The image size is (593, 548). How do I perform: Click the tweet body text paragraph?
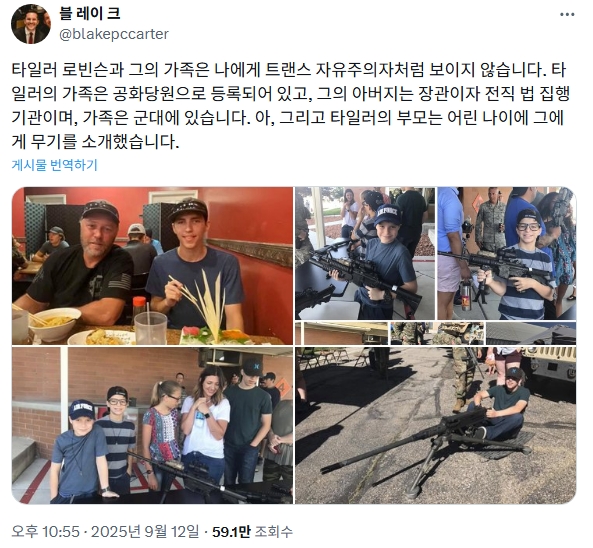pyautogui.click(x=290, y=106)
